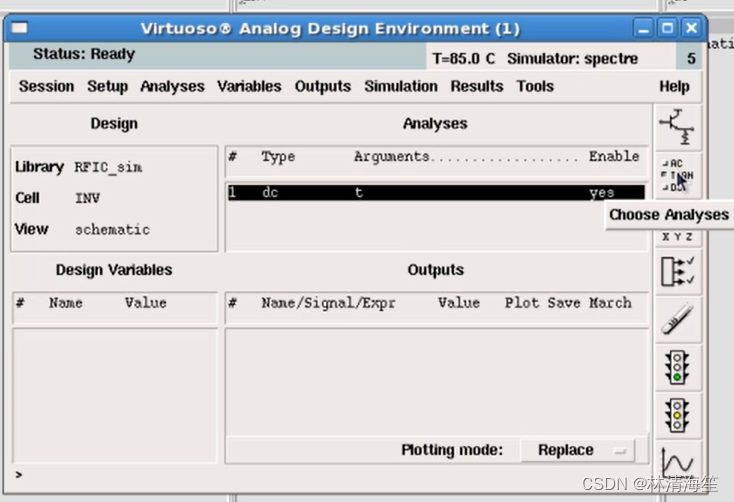Click the 'yes' enable value in dc row
Screen dimensions: 734x502
point(602,192)
